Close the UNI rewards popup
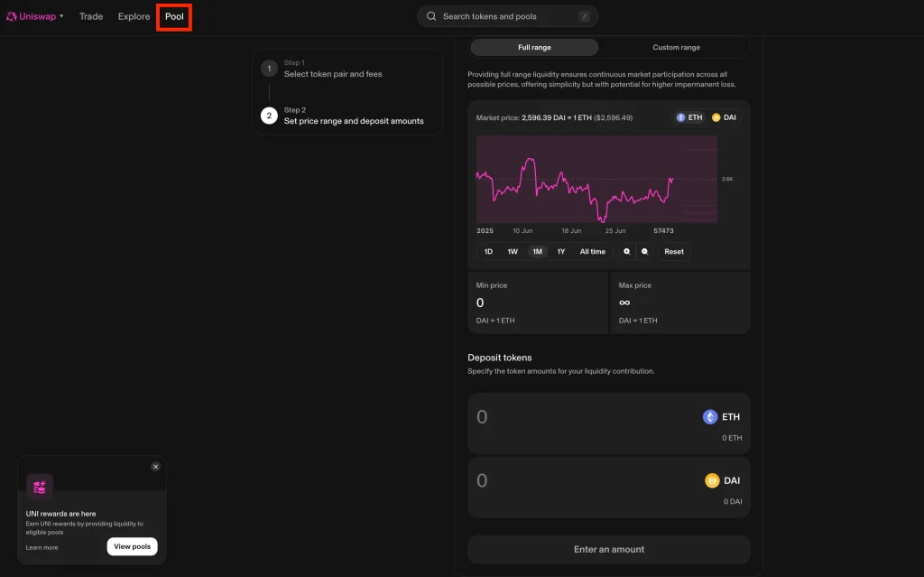This screenshot has width=924, height=577. coord(155,467)
